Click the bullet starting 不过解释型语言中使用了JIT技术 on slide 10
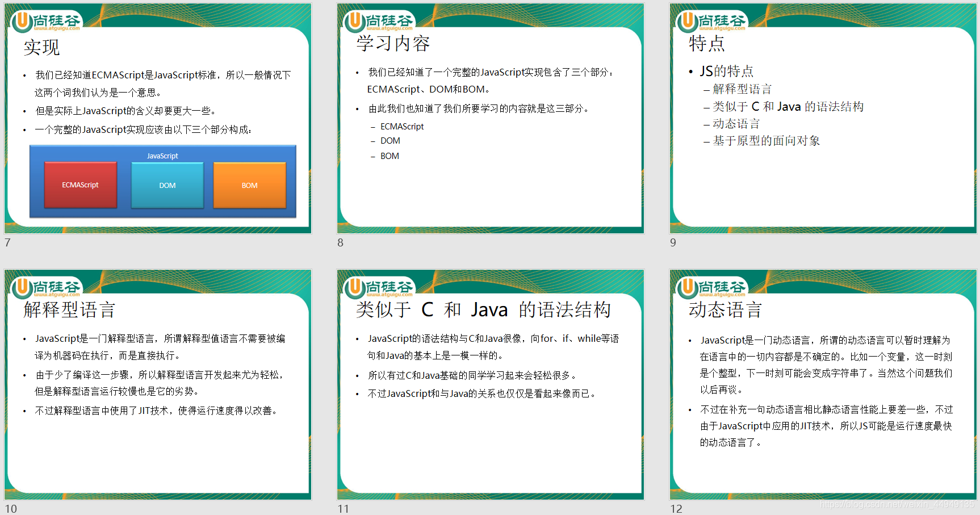This screenshot has width=980, height=515. 157,411
